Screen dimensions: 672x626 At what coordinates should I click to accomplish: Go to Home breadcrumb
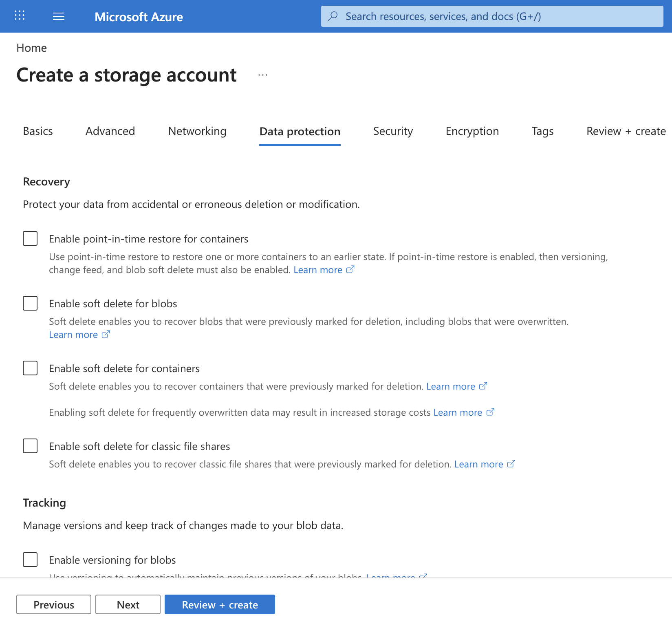(x=31, y=48)
